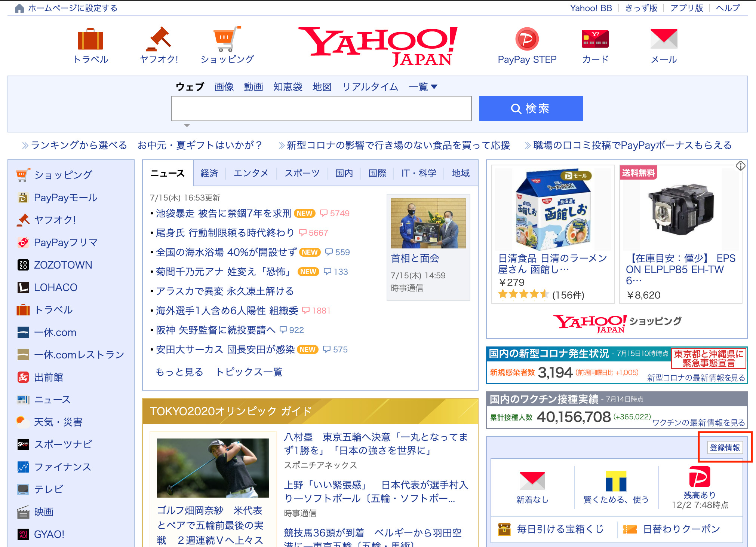Click the sidebar スポーツナビ icon
This screenshot has width=756, height=547.
23,444
